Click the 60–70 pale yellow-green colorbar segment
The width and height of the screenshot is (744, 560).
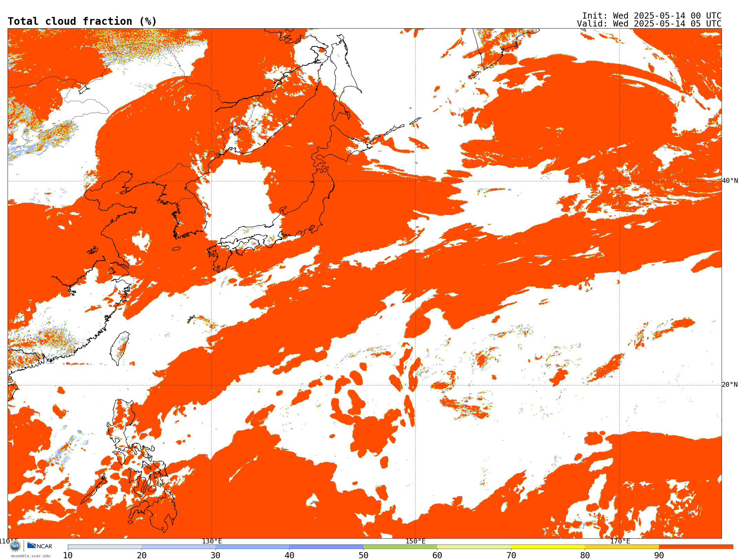[x=474, y=547]
